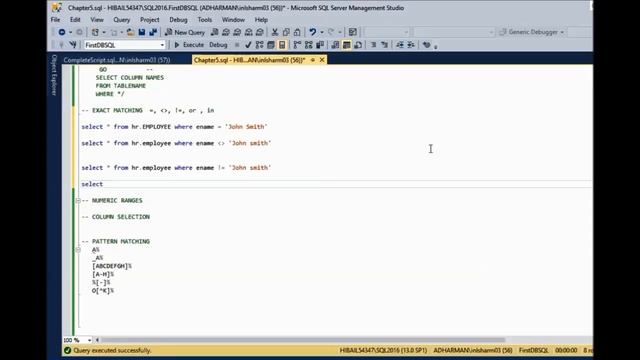Viewport: 640px width, 360px height.
Task: Open the Undo history dropdown arrow
Action: coord(322,32)
